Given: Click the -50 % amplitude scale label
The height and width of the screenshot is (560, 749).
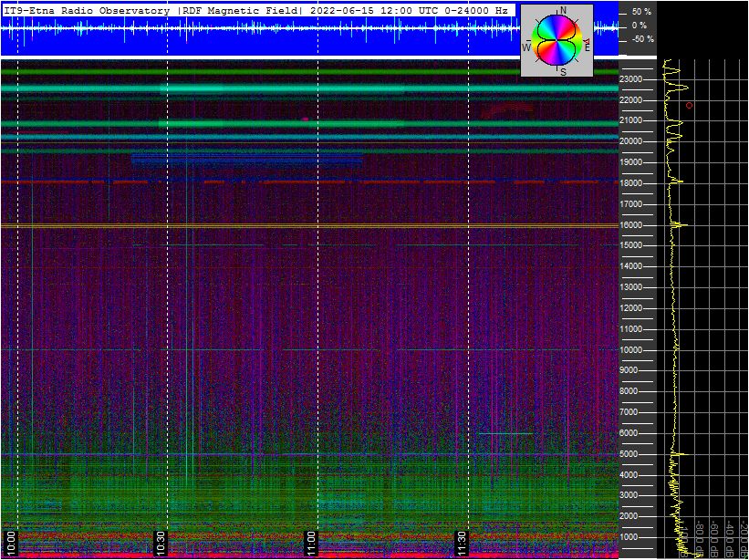Looking at the screenshot, I should coord(641,39).
